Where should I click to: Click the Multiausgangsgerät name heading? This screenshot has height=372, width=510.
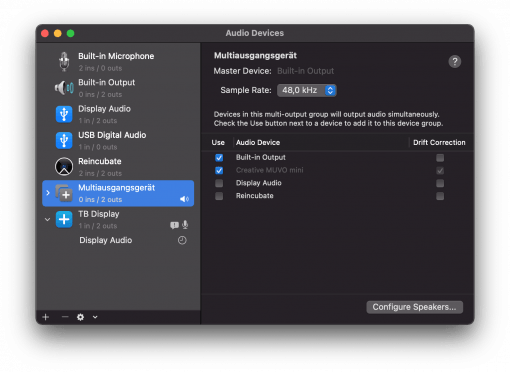(x=255, y=56)
